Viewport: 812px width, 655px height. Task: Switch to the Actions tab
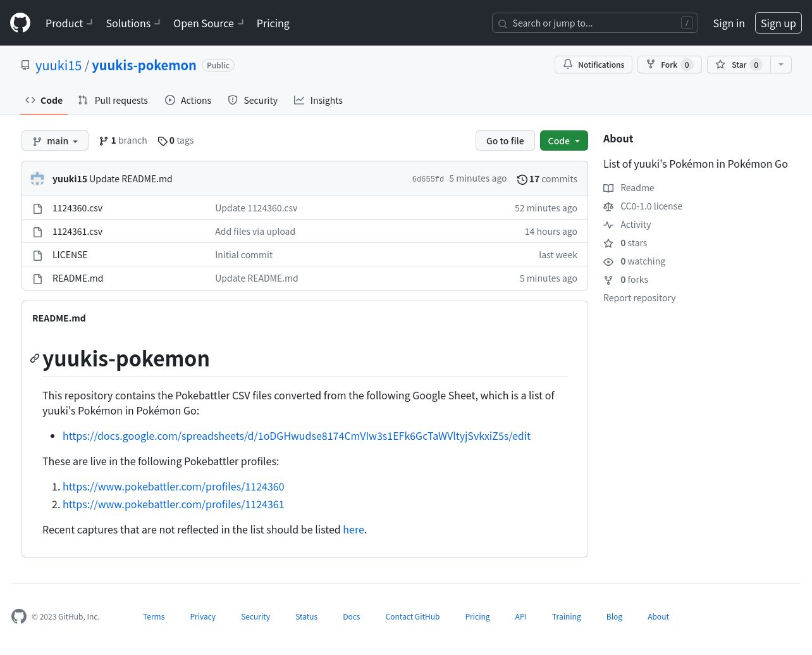(188, 100)
